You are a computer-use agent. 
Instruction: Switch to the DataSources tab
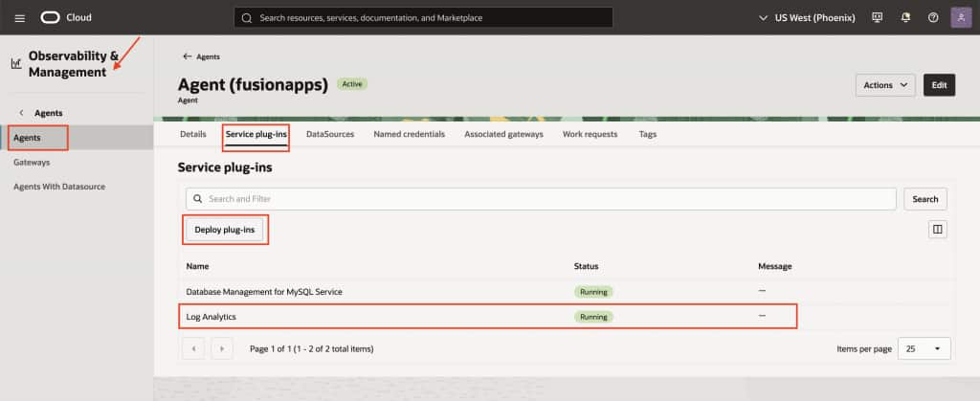[330, 134]
